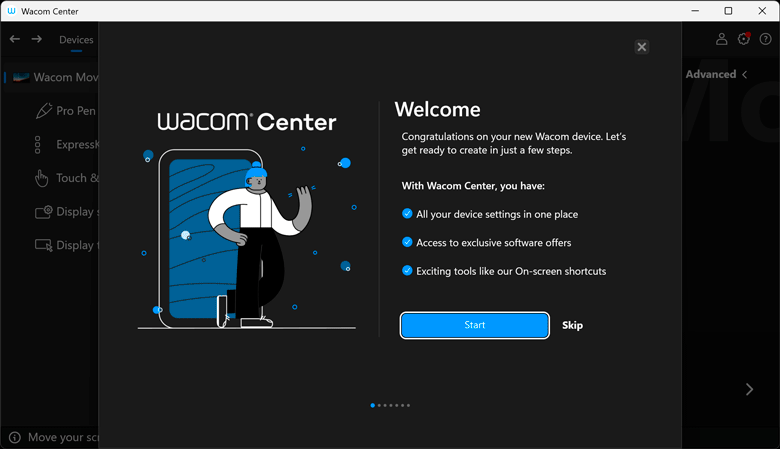The width and height of the screenshot is (780, 449).
Task: Click the Display toggle cursor-screen icon
Action: pos(43,245)
